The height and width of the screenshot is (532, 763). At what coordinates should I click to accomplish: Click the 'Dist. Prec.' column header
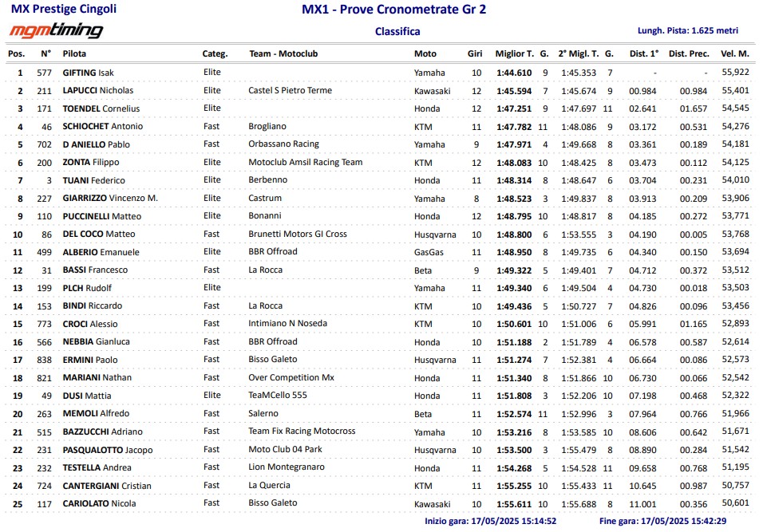689,53
